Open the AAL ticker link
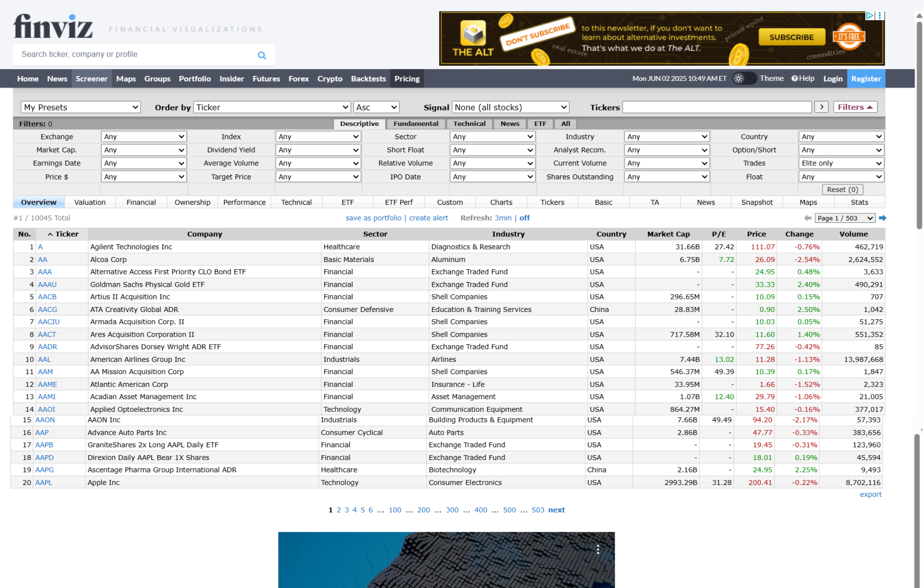 point(45,359)
